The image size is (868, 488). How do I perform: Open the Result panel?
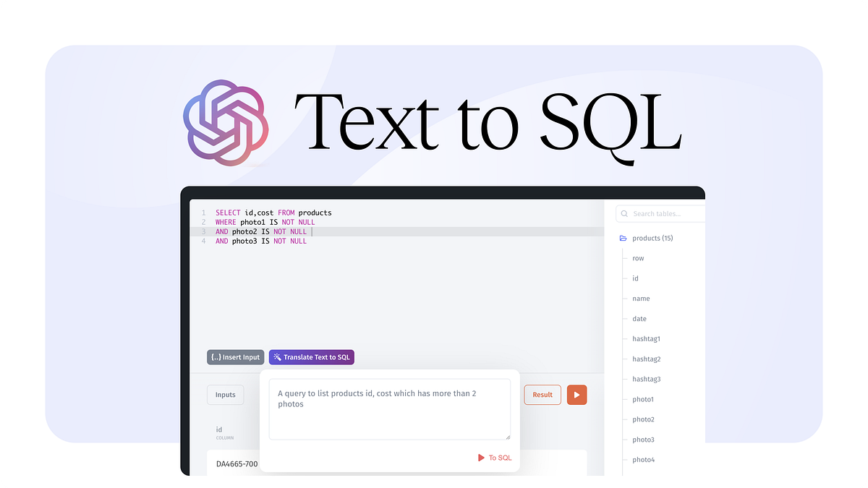coord(542,394)
